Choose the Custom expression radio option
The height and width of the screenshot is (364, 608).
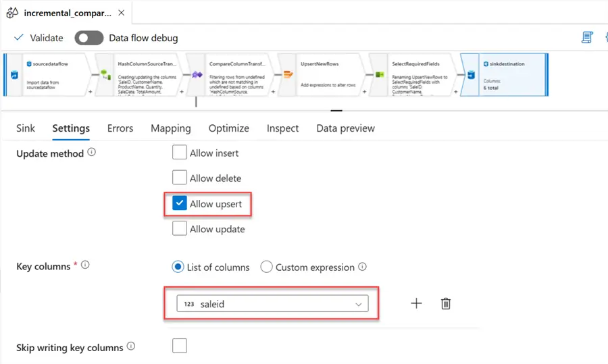pyautogui.click(x=267, y=267)
